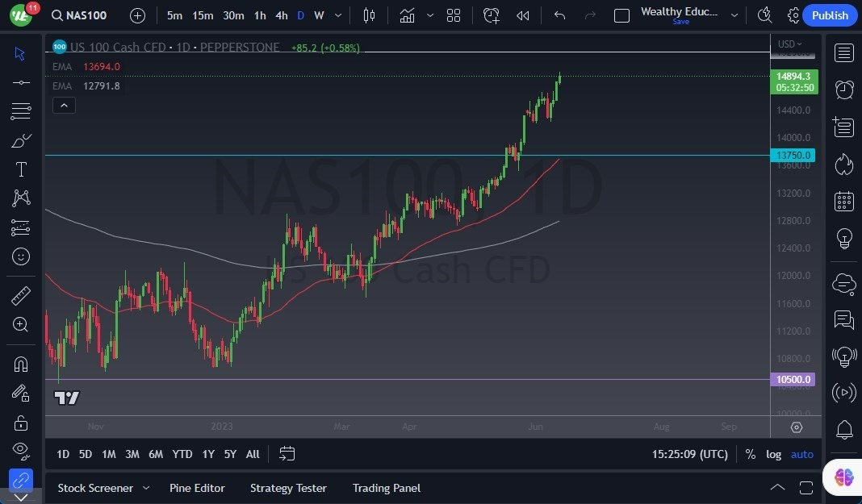Open the Stock Screener dropdown

(145, 488)
